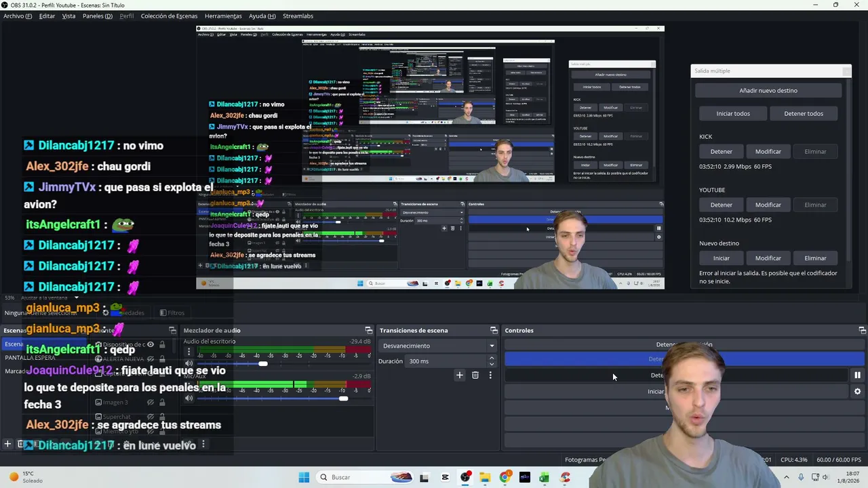Adjust Mic/Aux volume slider
The width and height of the screenshot is (868, 488).
click(343, 399)
